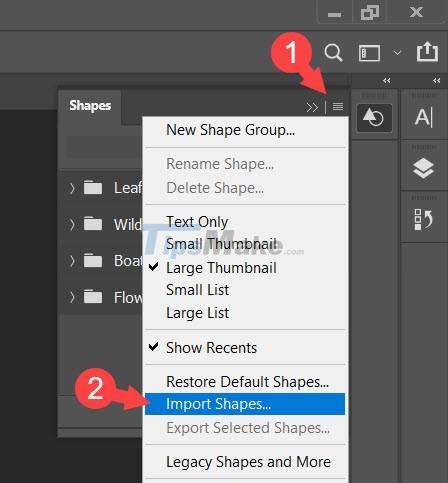The height and width of the screenshot is (483, 448).
Task: Choose New Shape Group menu entry
Action: [245, 130]
